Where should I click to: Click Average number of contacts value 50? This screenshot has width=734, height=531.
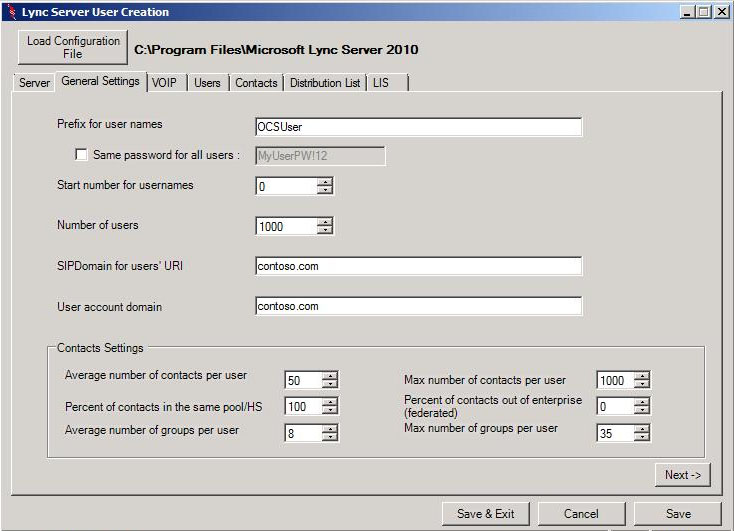tap(303, 380)
